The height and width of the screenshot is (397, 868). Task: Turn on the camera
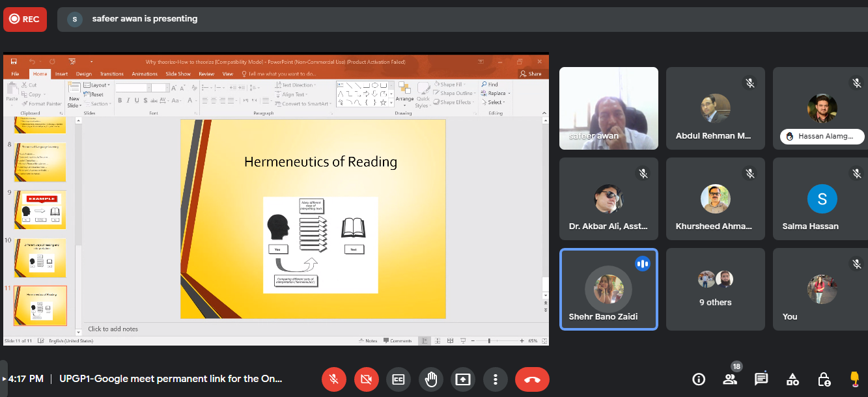click(366, 379)
